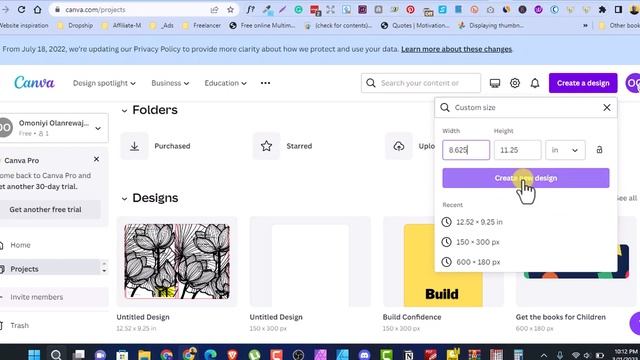Open the Dropship bookmark folder
The height and width of the screenshot is (360, 640).
click(75, 25)
